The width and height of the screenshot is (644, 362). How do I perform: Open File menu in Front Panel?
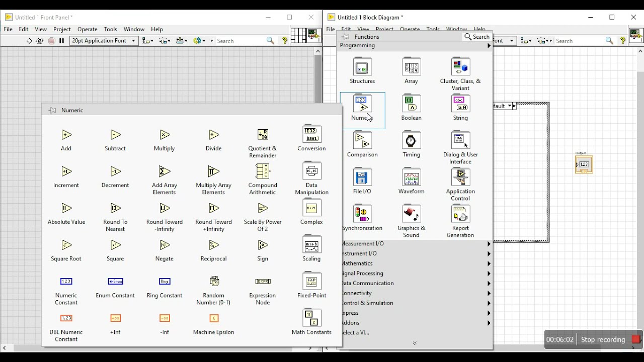(x=8, y=30)
